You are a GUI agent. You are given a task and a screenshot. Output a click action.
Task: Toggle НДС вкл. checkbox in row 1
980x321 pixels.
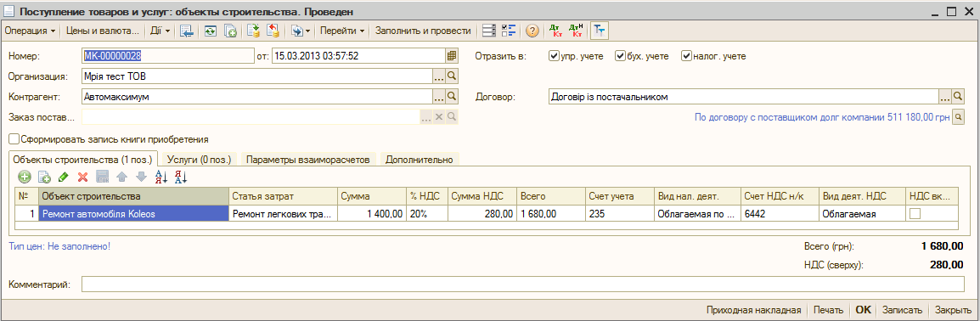(x=915, y=214)
